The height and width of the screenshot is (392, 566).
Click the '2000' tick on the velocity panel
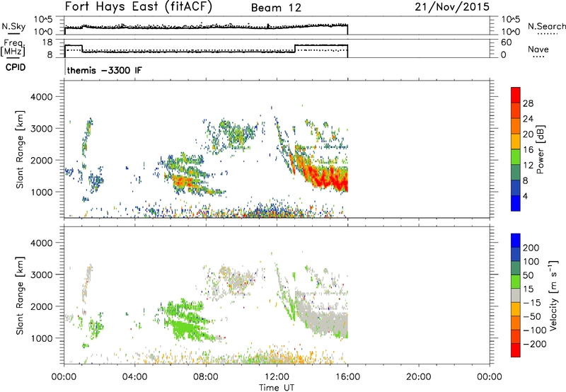point(42,306)
